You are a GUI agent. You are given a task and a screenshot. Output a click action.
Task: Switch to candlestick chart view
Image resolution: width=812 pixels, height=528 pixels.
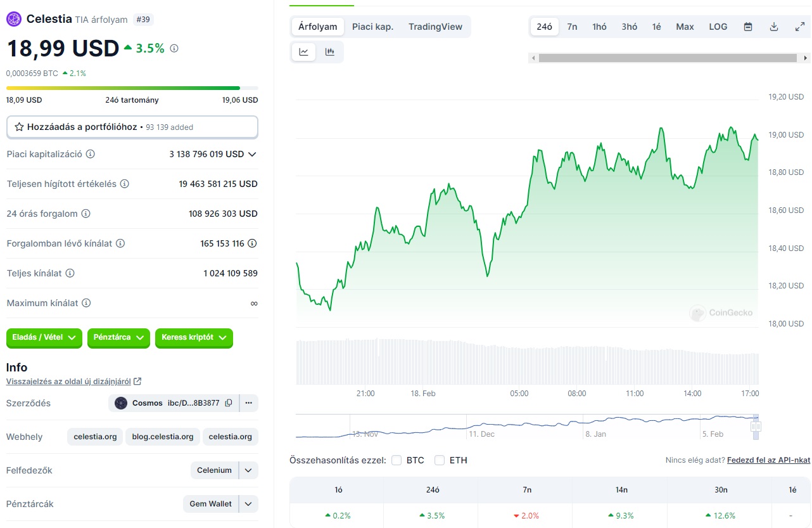click(x=329, y=52)
